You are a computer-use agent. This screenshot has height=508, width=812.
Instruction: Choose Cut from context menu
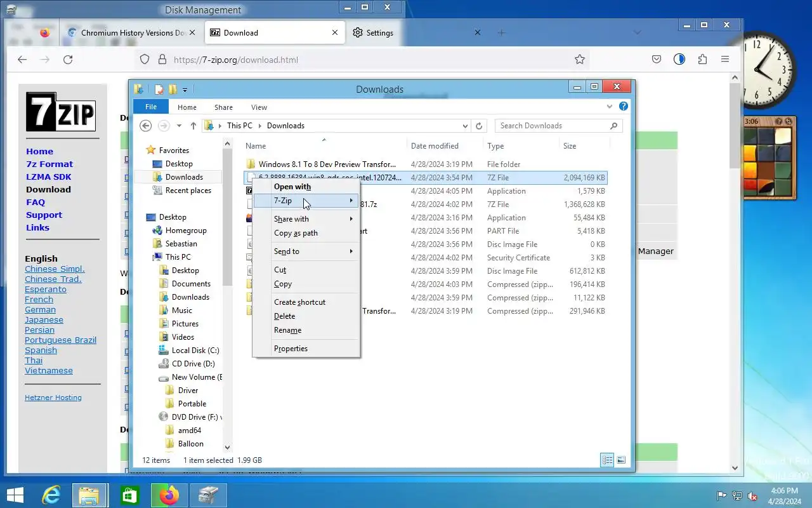[280, 270]
